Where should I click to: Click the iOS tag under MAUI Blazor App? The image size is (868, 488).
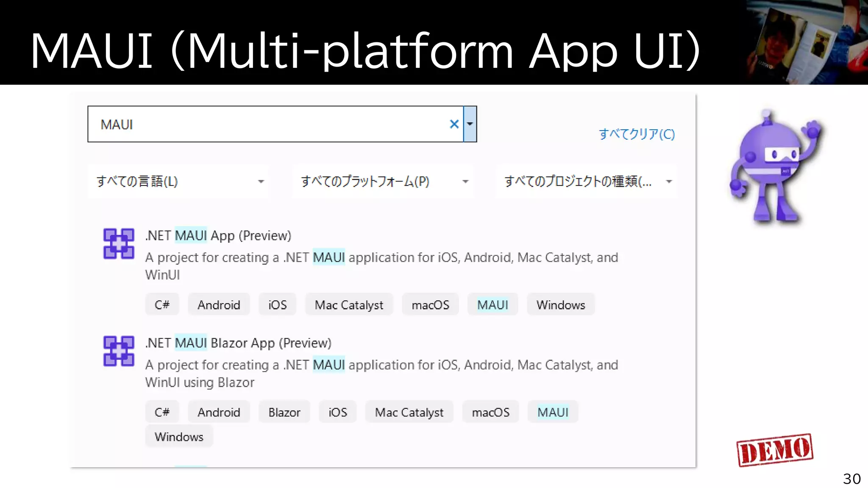(338, 412)
